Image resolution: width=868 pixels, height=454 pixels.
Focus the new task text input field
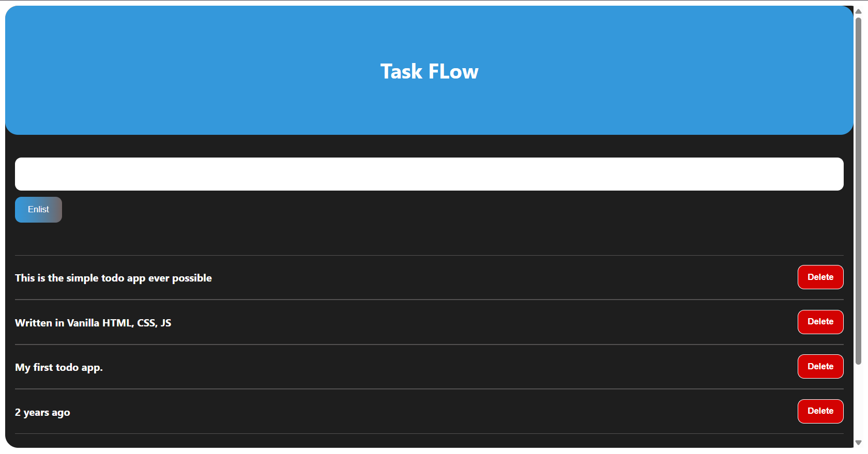pyautogui.click(x=429, y=174)
